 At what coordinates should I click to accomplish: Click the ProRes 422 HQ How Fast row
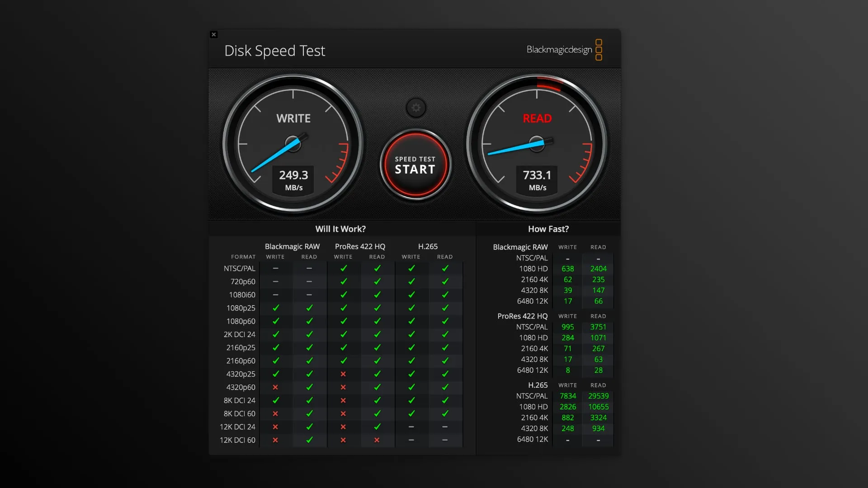(x=547, y=316)
